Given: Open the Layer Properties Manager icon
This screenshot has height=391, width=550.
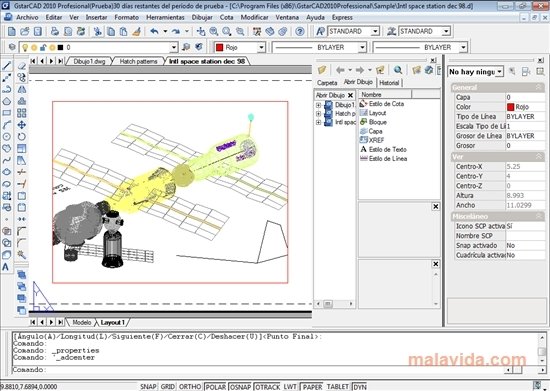Looking at the screenshot, I should [12, 47].
